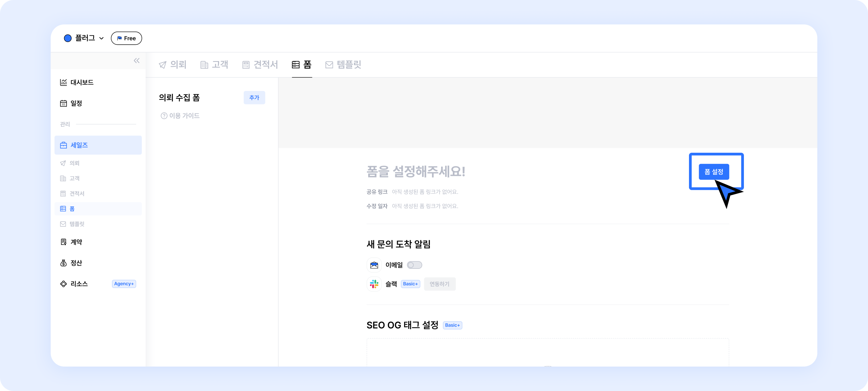This screenshot has height=391, width=868.
Task: Click the dashboard chart icon in sidebar
Action: point(63,82)
